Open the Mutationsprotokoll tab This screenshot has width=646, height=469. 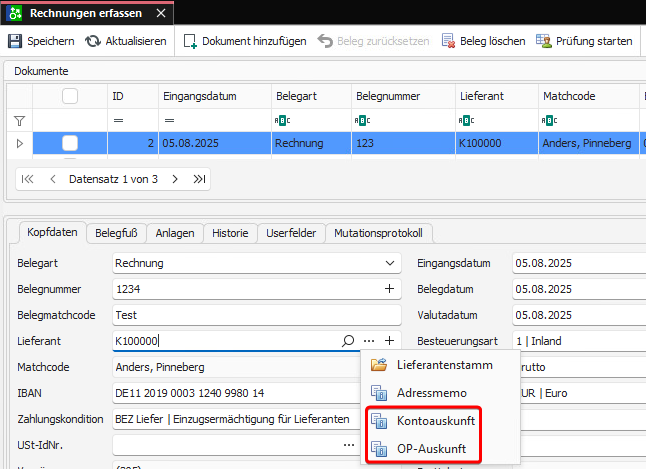coord(379,233)
